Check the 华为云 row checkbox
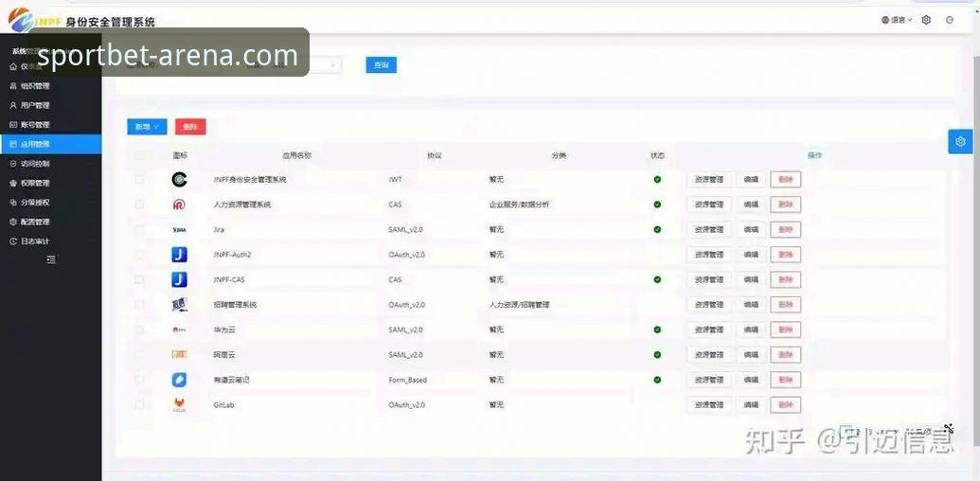This screenshot has width=980, height=481. tap(139, 330)
